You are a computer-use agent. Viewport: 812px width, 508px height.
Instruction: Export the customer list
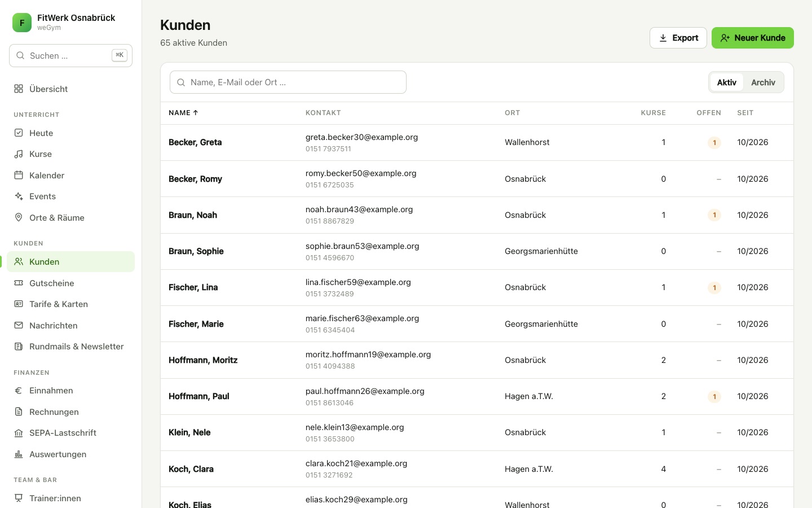(x=678, y=38)
